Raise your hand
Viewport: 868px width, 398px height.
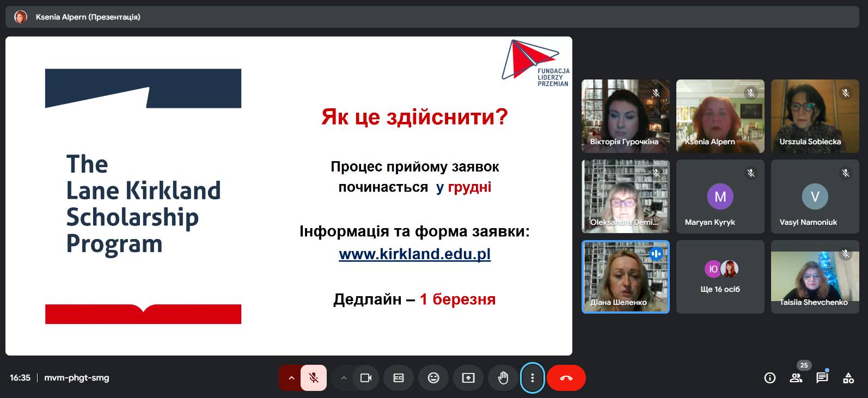click(x=503, y=378)
